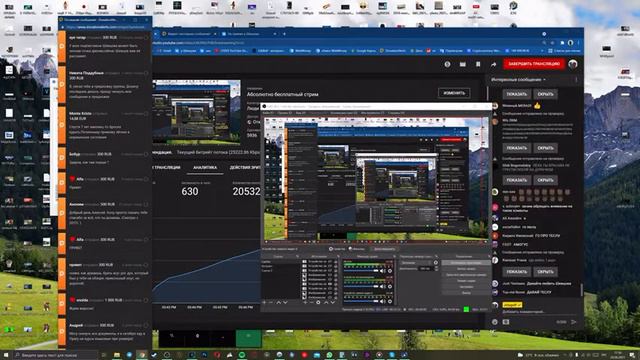Pop out the Audio Mixer dock panel icon
The width and height of the screenshot is (640, 360).
tap(394, 256)
